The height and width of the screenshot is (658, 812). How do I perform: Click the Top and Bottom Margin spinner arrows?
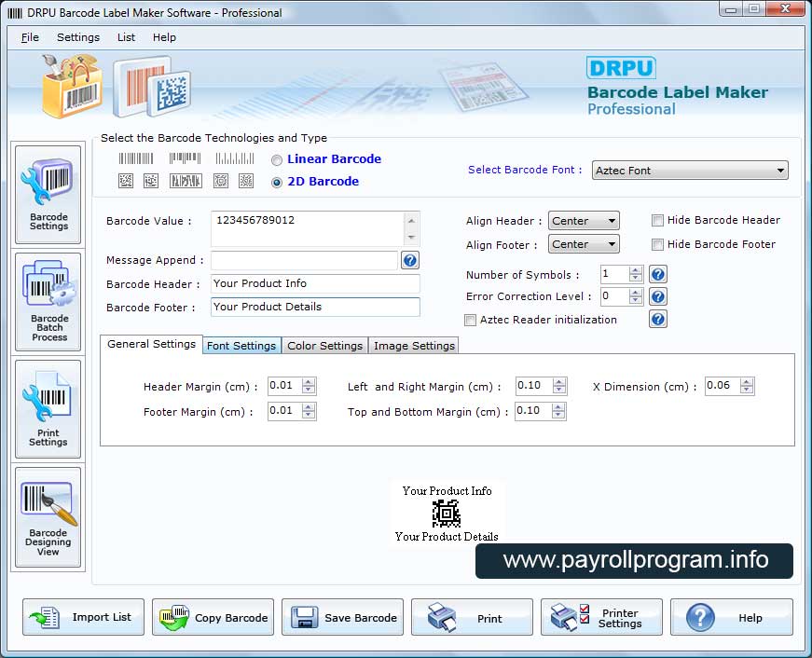click(558, 411)
